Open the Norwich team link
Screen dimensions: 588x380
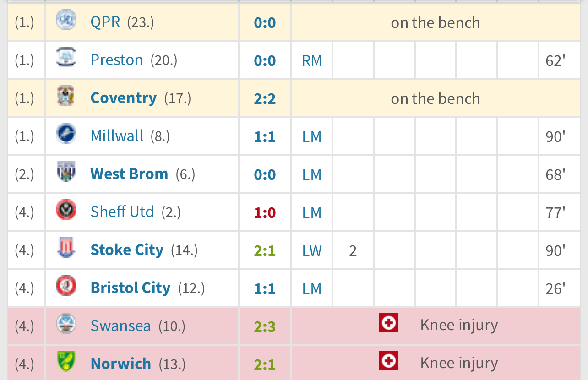point(121,364)
